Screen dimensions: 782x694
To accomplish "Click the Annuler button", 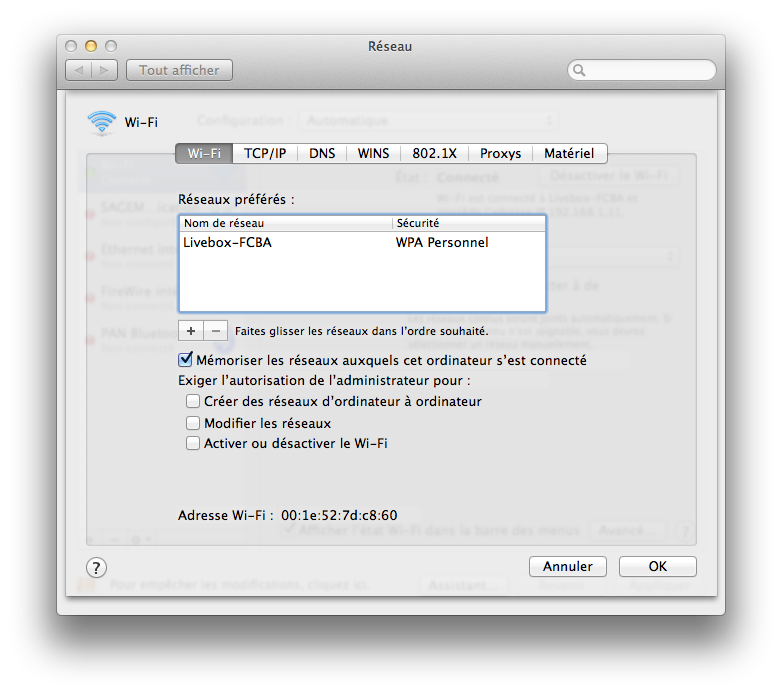I will pos(568,566).
